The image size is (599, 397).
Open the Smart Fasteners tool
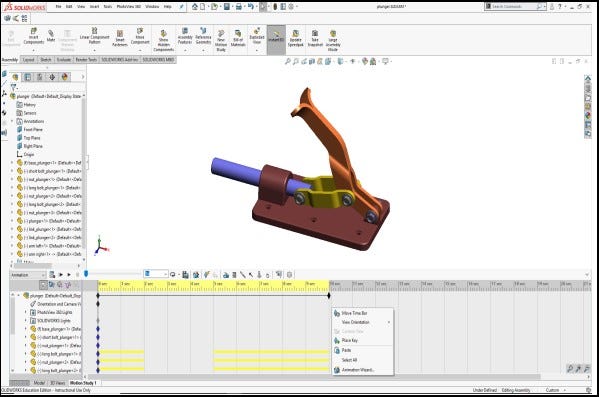pos(120,38)
